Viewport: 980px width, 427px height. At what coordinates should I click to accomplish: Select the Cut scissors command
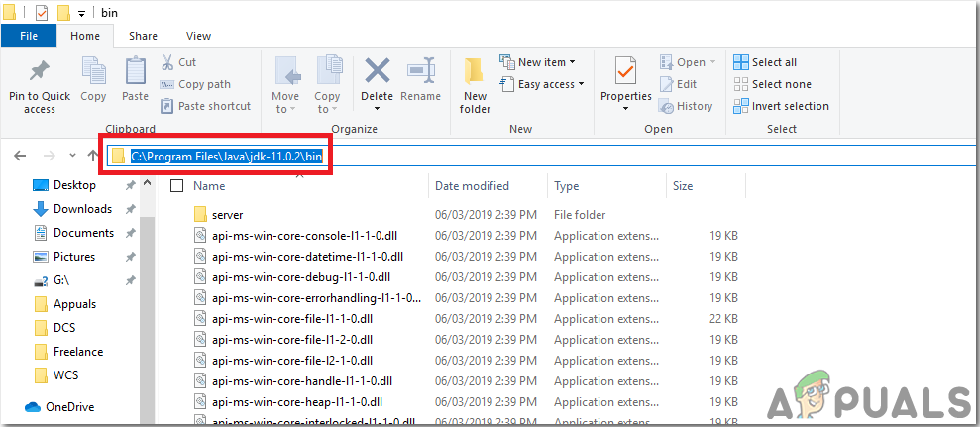pyautogui.click(x=178, y=62)
